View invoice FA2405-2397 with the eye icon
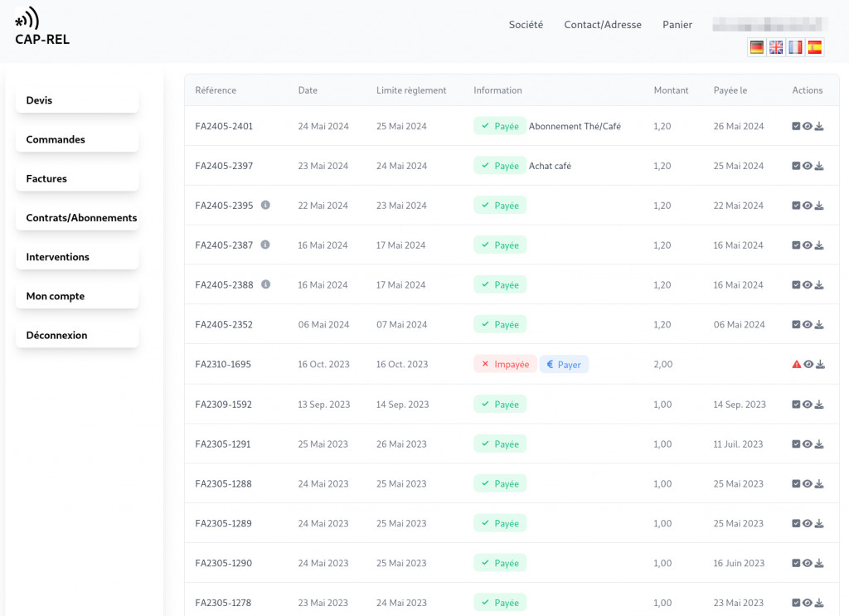849x616 pixels. coord(808,166)
